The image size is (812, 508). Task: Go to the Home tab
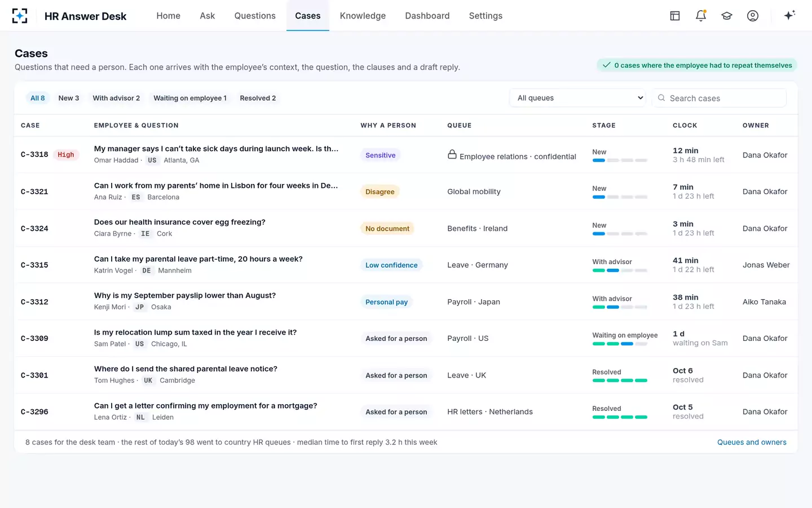[169, 16]
